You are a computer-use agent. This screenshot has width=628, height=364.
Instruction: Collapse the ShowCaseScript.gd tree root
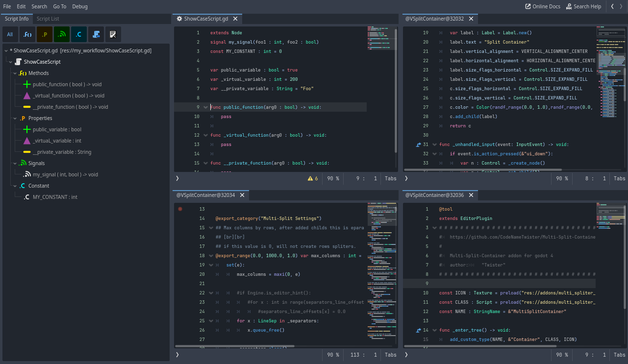tap(5, 50)
